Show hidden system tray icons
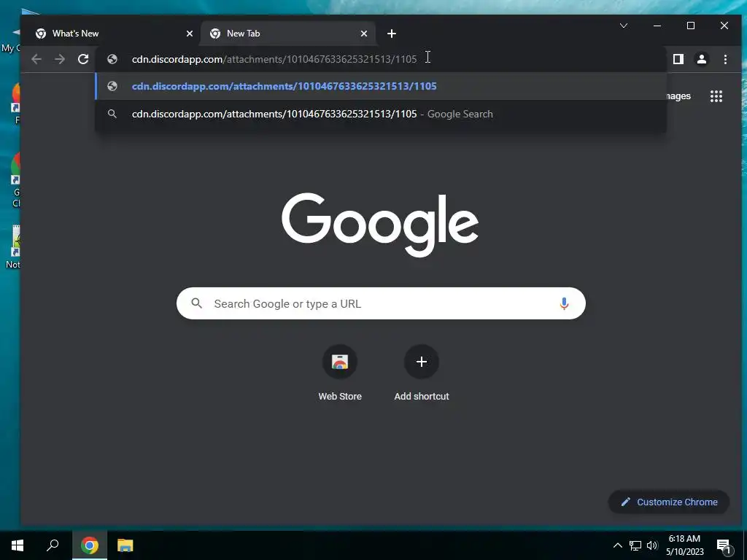747x560 pixels. point(617,545)
